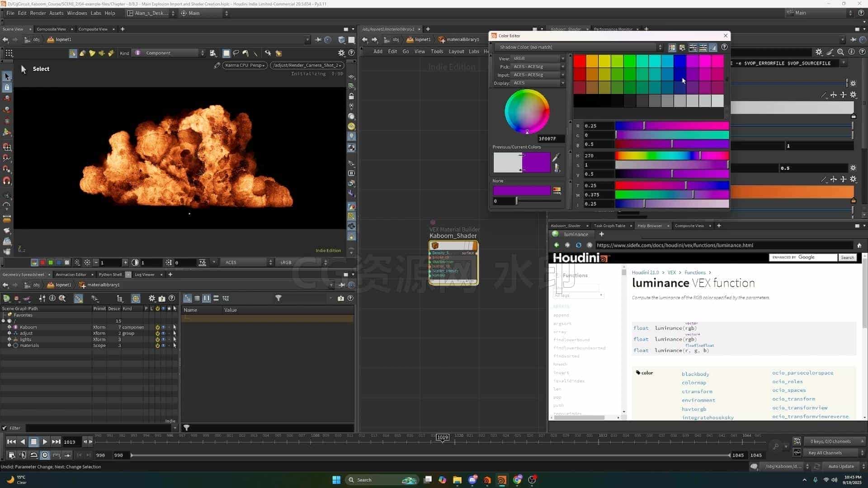Select the arrow Select tool in viewport sidebar
Viewport: 868px width, 488px height.
[7, 76]
